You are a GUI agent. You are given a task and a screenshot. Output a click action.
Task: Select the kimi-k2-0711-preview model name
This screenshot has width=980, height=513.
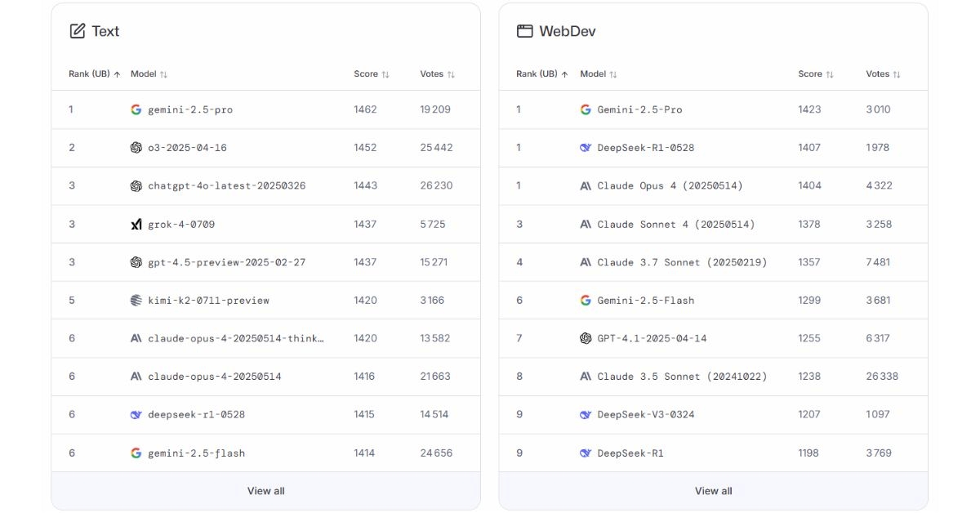click(208, 300)
